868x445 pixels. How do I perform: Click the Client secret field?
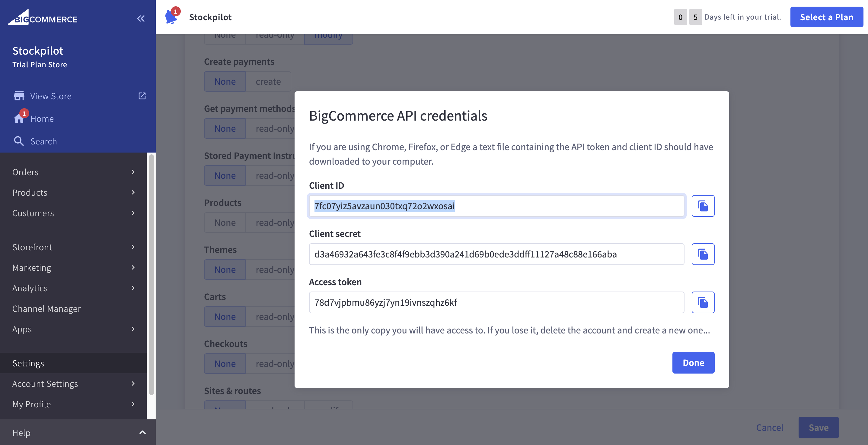click(x=497, y=254)
